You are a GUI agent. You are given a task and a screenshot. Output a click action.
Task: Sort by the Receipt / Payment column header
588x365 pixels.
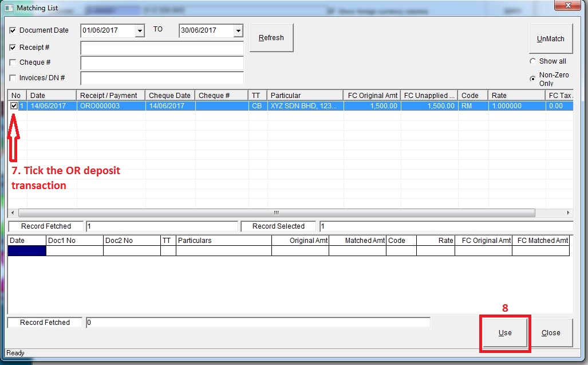pyautogui.click(x=109, y=95)
